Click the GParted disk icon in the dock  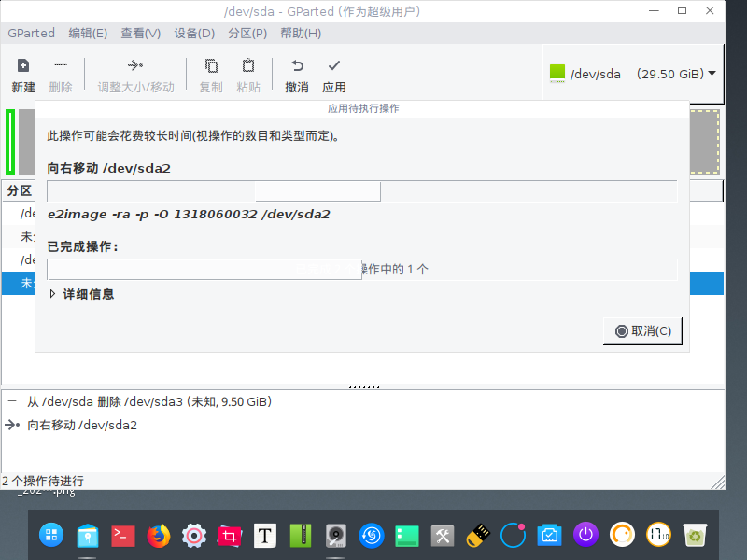tap(336, 536)
